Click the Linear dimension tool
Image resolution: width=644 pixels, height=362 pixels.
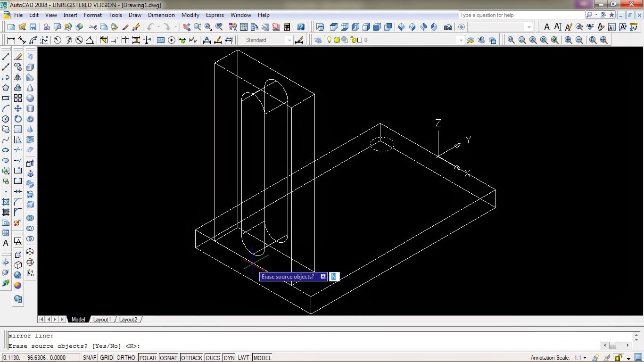11,40
